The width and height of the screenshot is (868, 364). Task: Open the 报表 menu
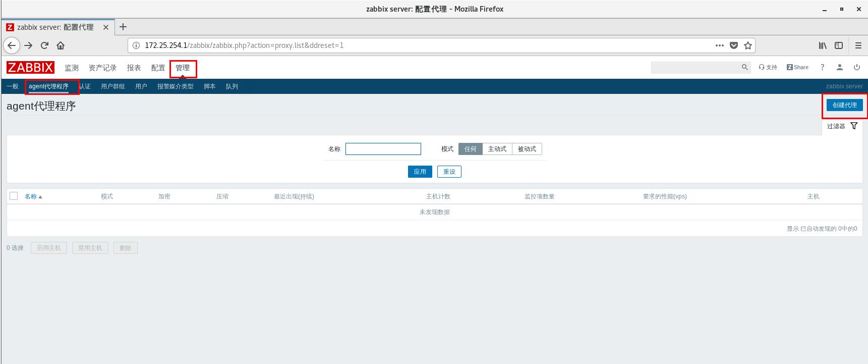click(x=134, y=68)
